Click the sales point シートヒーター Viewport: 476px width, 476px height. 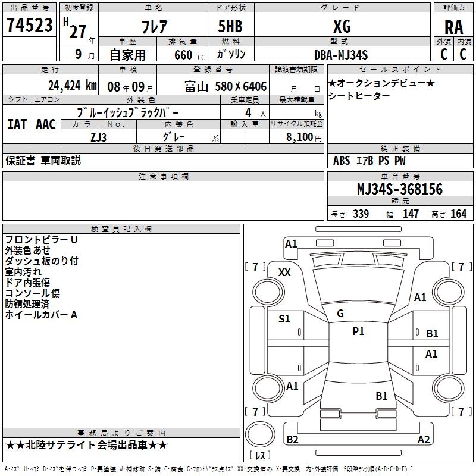359,96
